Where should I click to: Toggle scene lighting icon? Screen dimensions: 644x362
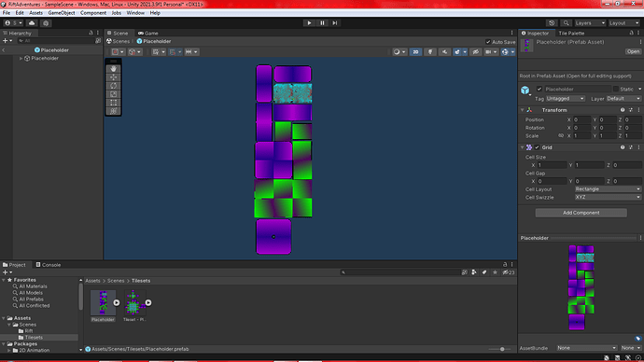coord(430,51)
